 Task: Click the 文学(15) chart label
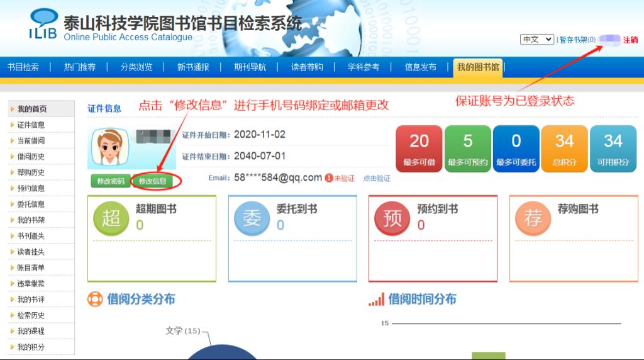click(183, 331)
